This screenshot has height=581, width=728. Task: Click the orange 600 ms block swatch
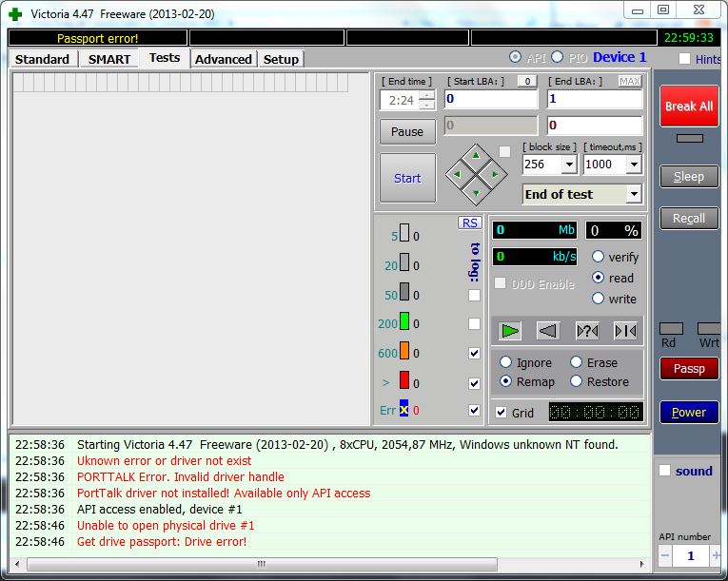click(x=403, y=350)
